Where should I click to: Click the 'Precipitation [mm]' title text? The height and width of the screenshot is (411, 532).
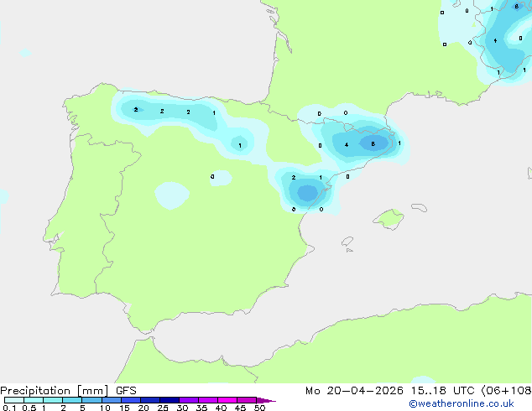tap(55, 391)
